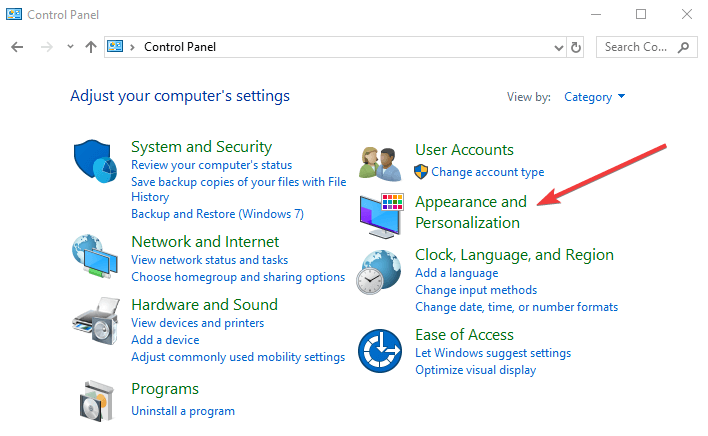Click the forward navigation arrow
This screenshot has height=436, width=708.
click(47, 47)
